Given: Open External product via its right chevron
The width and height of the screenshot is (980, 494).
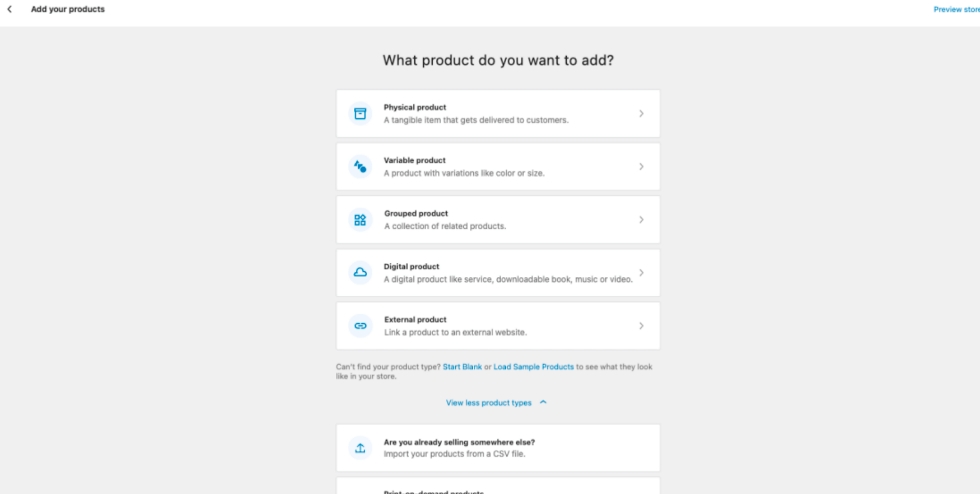Looking at the screenshot, I should [641, 326].
